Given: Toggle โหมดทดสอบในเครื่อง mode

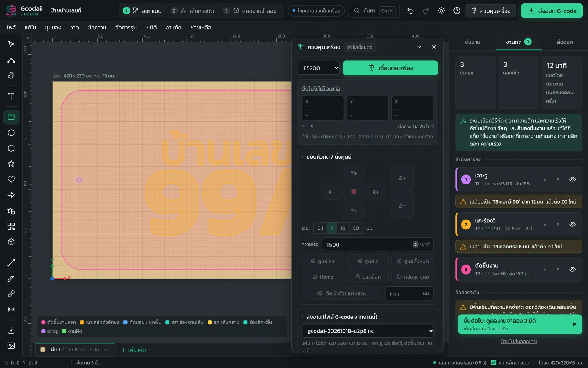Looking at the screenshot, I should [x=316, y=11].
